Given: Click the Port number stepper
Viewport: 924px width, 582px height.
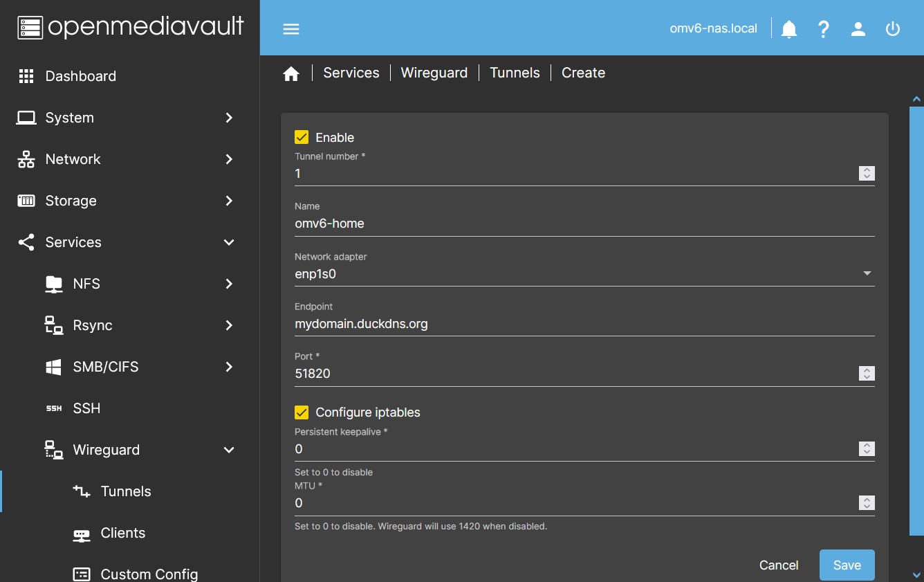Looking at the screenshot, I should point(867,374).
